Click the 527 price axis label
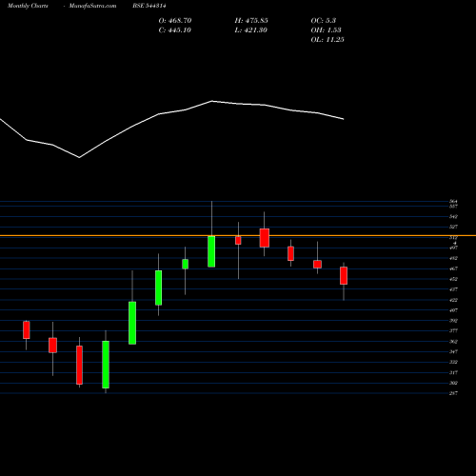Screen dimensions: 476x476 tap(453, 227)
